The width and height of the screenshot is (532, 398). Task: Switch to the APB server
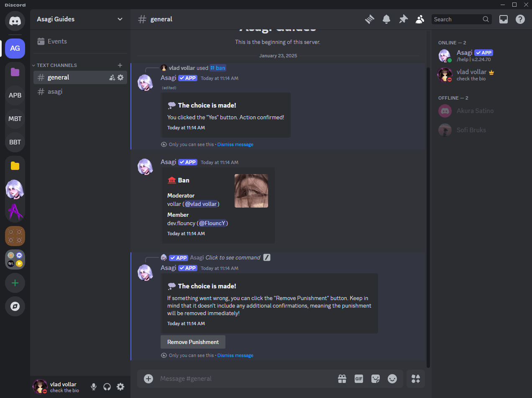15,95
